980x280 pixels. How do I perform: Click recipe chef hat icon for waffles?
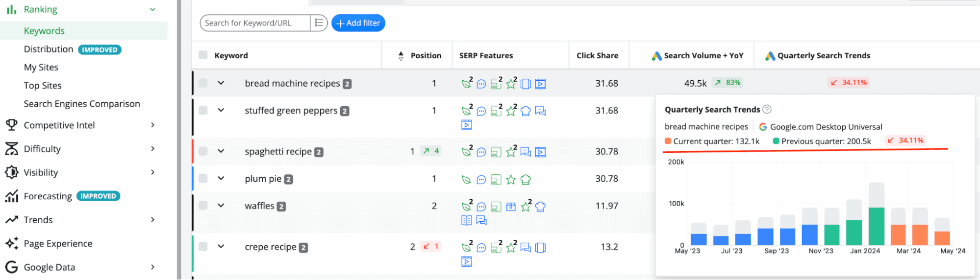(540, 207)
